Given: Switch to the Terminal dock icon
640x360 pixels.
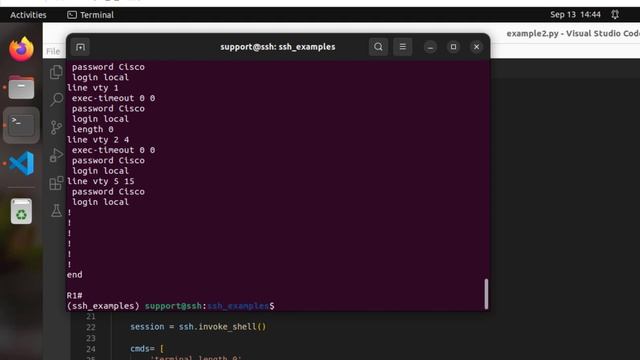Looking at the screenshot, I should click(x=21, y=125).
